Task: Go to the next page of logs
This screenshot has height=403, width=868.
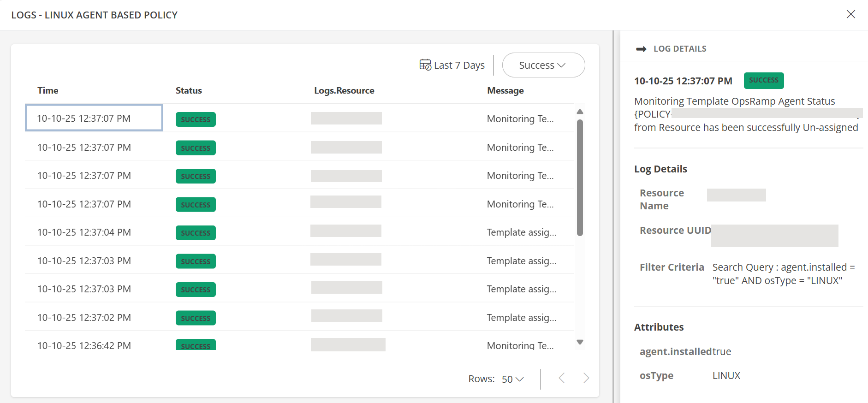Action: click(586, 379)
